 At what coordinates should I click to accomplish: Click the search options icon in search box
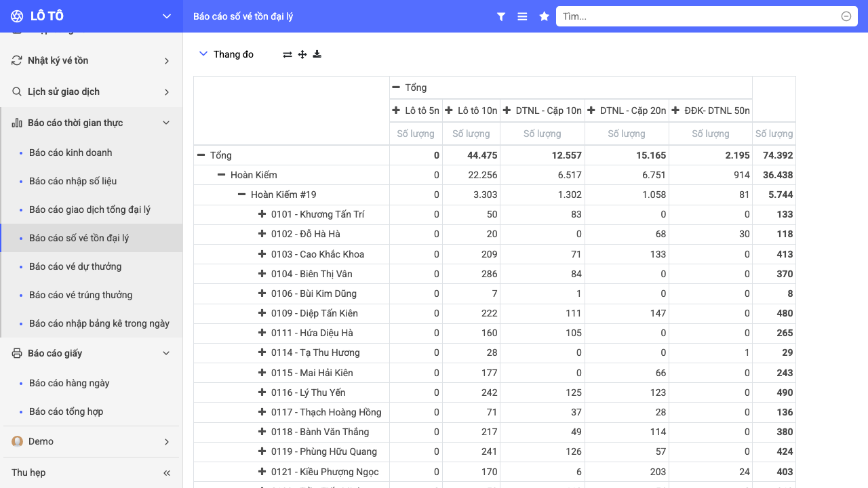point(846,16)
